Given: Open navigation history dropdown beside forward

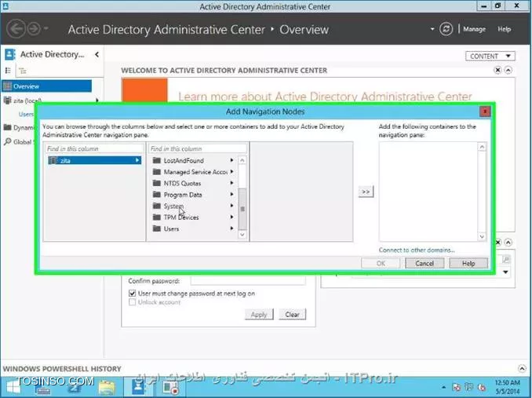Looking at the screenshot, I should [x=46, y=29].
